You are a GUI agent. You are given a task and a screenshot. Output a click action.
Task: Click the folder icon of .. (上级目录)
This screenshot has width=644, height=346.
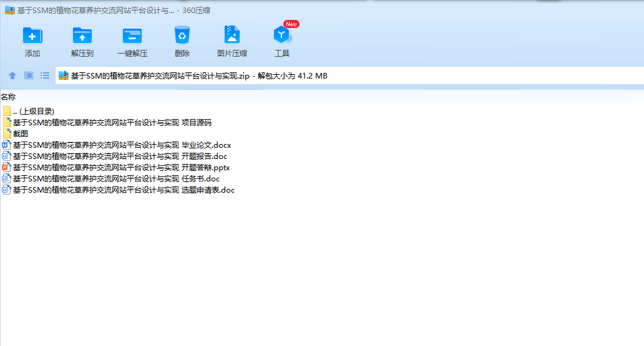pyautogui.click(x=7, y=111)
